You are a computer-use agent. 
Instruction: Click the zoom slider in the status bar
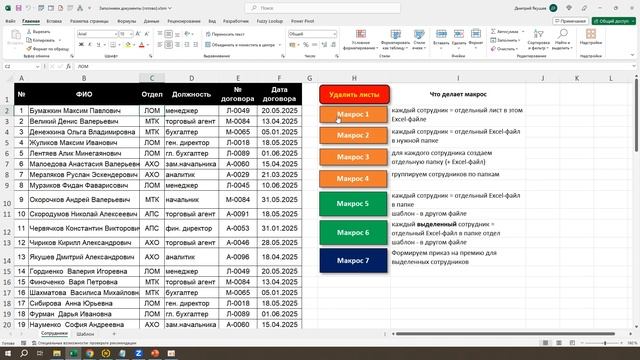pyautogui.click(x=605, y=343)
